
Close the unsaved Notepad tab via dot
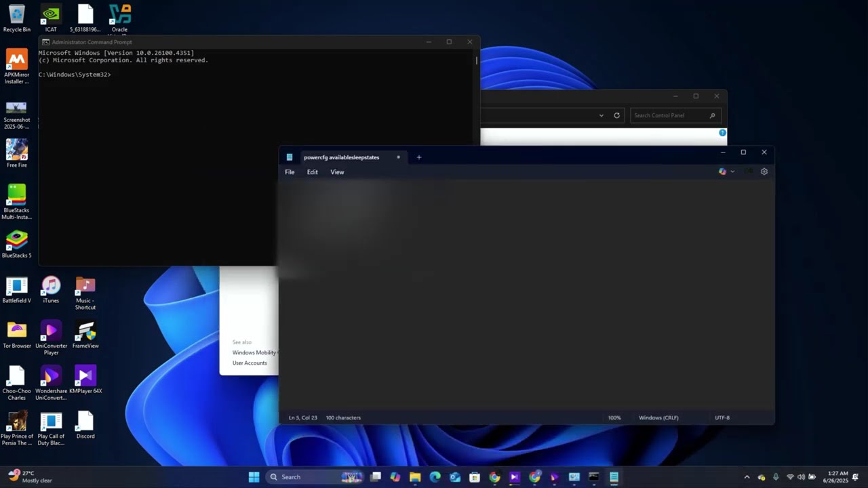(x=398, y=157)
